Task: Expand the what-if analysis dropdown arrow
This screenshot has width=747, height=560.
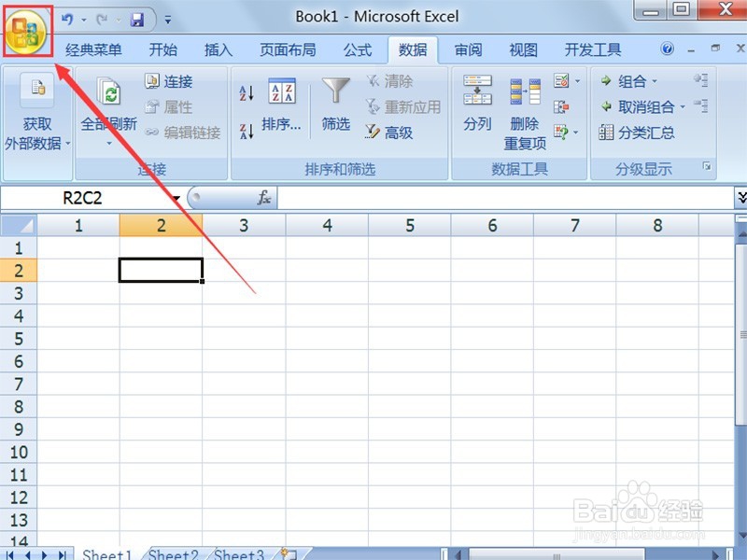Action: (x=575, y=132)
